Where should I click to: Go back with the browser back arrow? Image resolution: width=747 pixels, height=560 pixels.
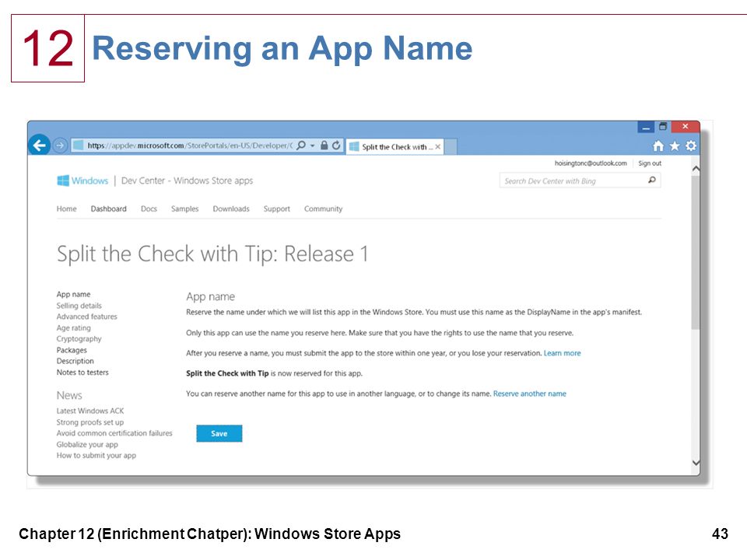40,145
